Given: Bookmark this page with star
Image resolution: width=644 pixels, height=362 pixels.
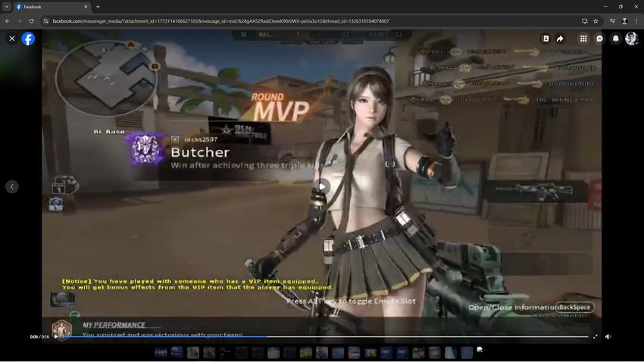Looking at the screenshot, I should pyautogui.click(x=596, y=21).
